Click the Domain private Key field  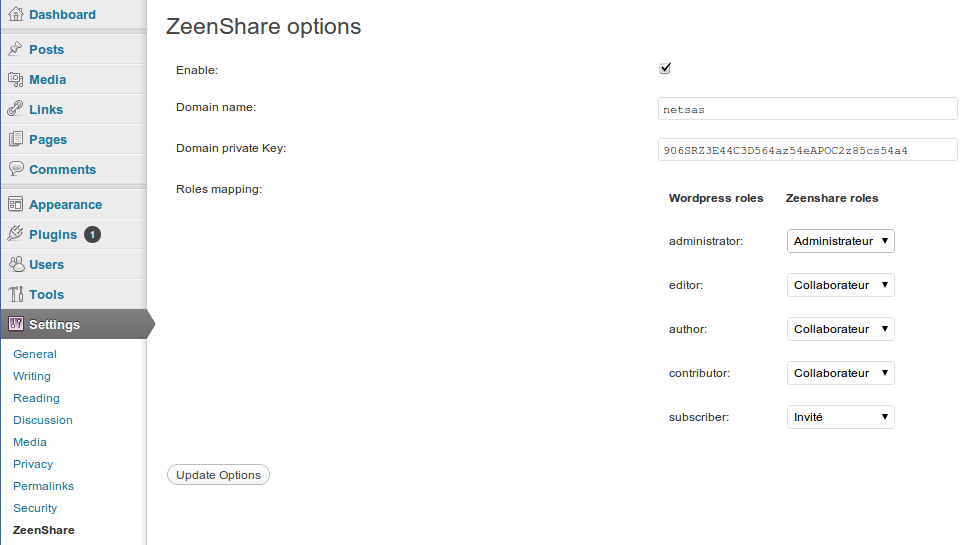[807, 150]
